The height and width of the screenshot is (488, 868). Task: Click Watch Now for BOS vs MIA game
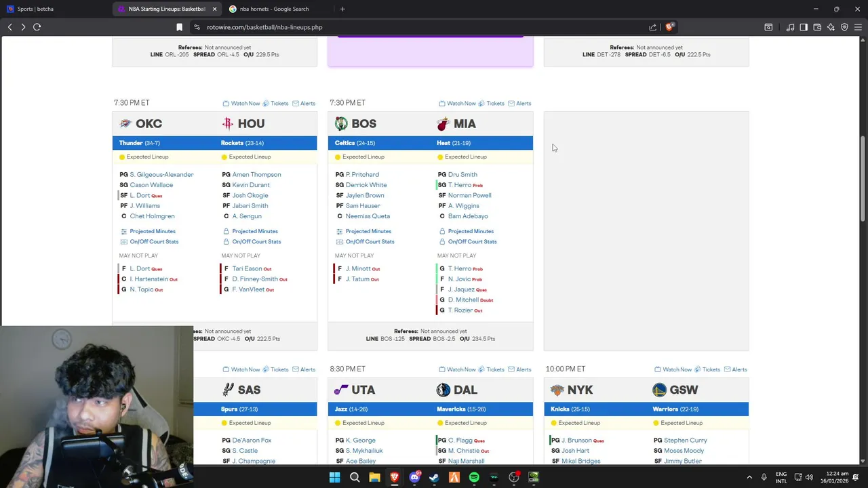[x=457, y=104]
